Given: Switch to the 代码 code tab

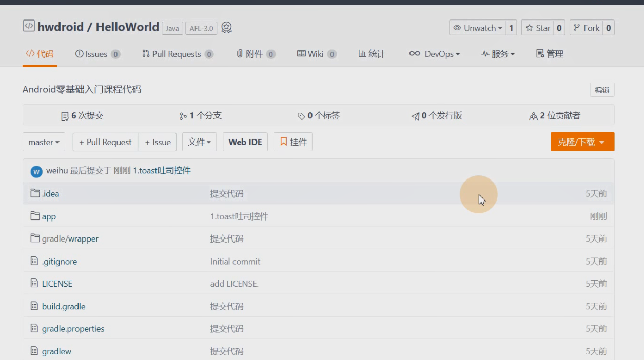Looking at the screenshot, I should click(40, 54).
